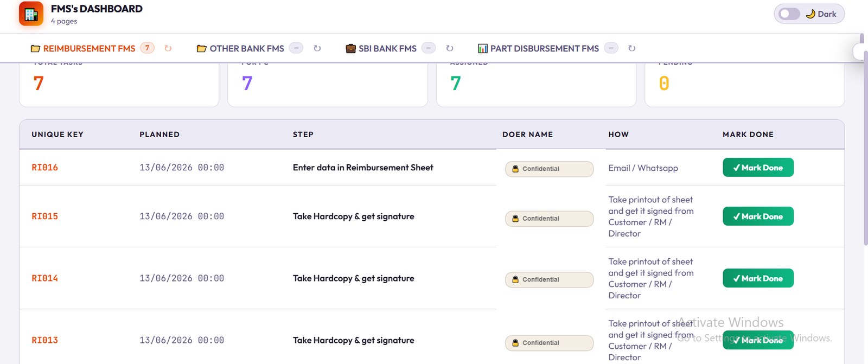868x364 pixels.
Task: Click the purple count 7 card value
Action: (x=247, y=84)
